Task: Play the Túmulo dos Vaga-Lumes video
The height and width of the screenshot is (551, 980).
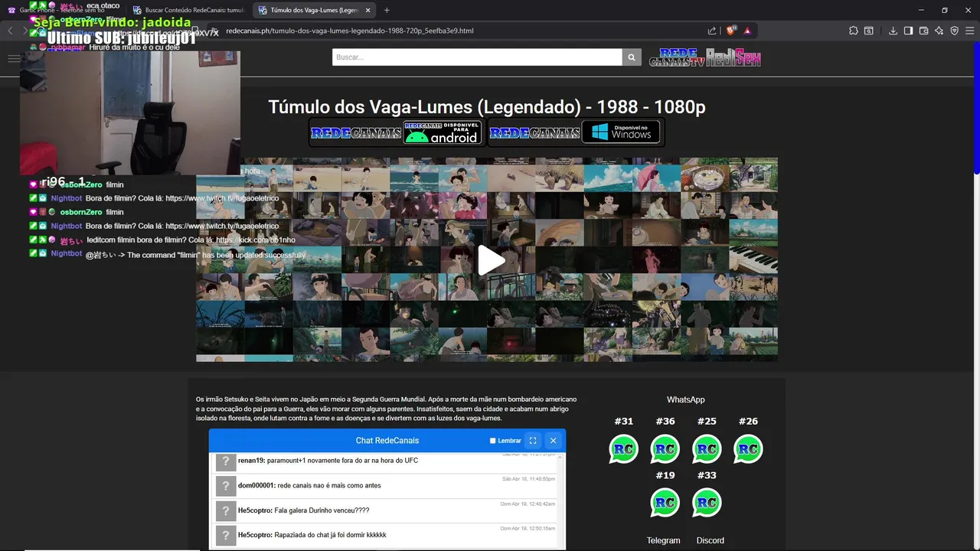Action: tap(492, 260)
